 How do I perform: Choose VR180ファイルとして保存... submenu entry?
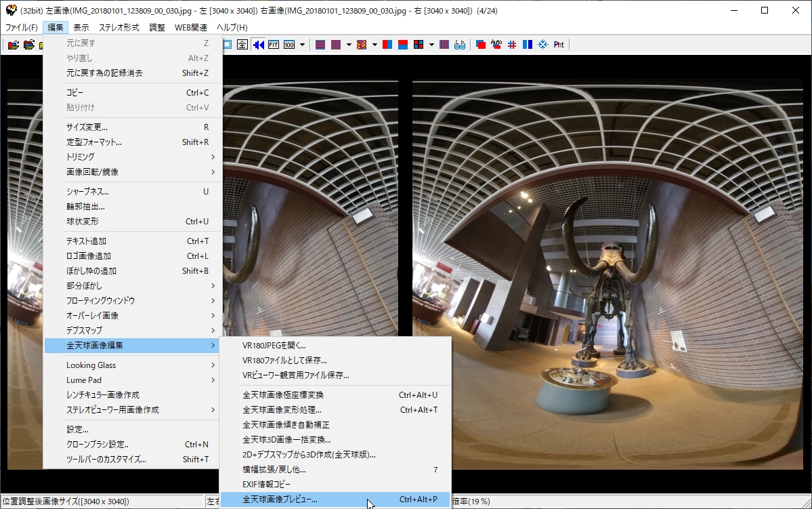[x=336, y=361]
